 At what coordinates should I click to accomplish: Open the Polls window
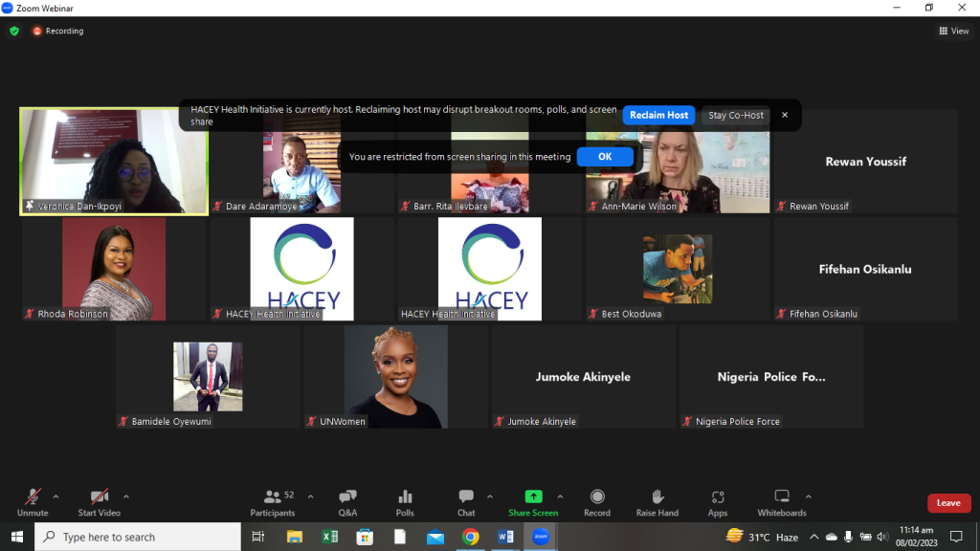click(x=405, y=503)
